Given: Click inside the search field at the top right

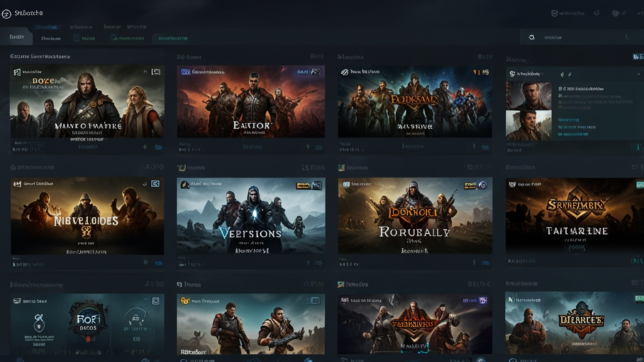Looking at the screenshot, I should pyautogui.click(x=582, y=37).
